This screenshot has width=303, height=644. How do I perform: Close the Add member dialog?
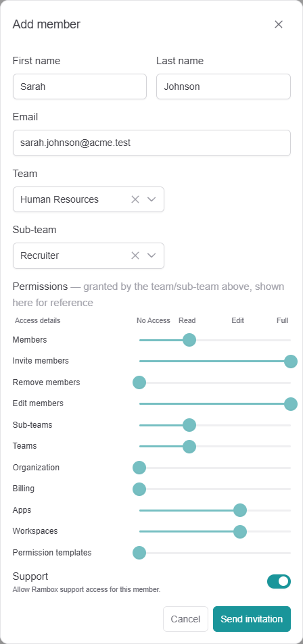click(x=279, y=24)
